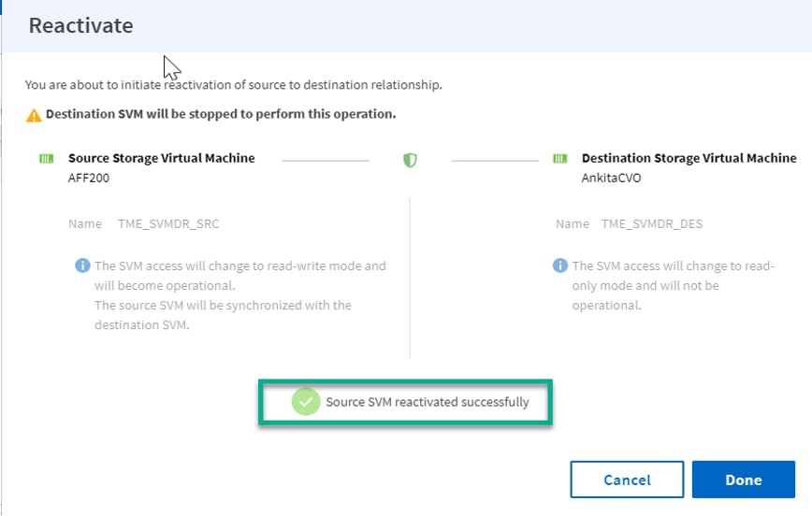
Task: Click the Done button
Action: point(743,480)
